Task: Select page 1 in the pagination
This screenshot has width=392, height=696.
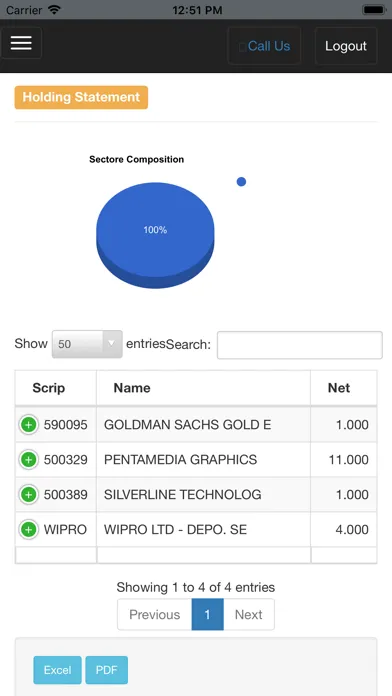Action: coord(207,614)
